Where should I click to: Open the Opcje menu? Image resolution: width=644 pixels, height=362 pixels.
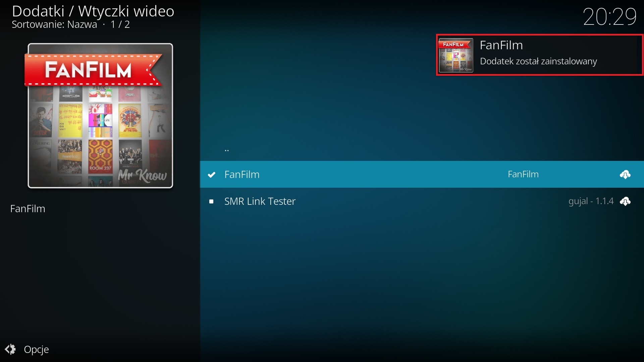coord(37,350)
